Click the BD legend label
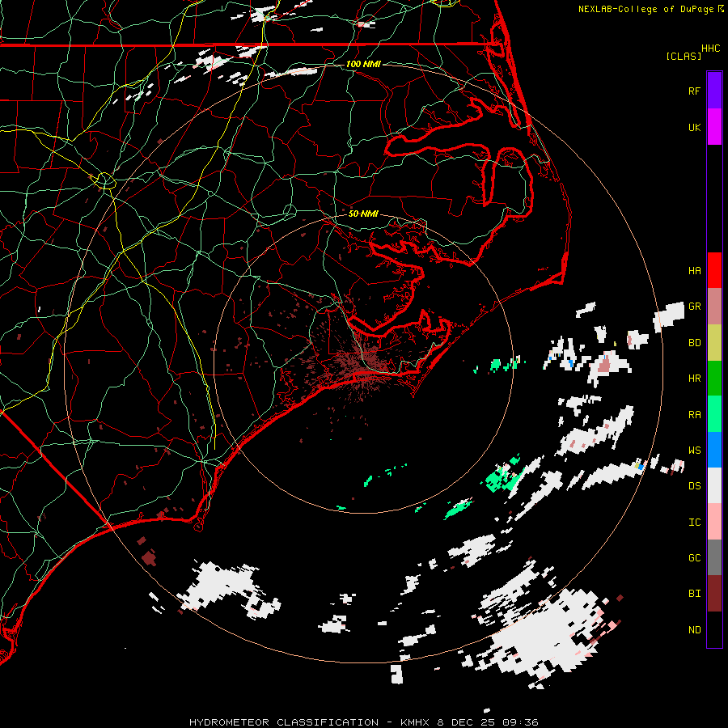Screen dimensions: 728x728 (x=694, y=343)
